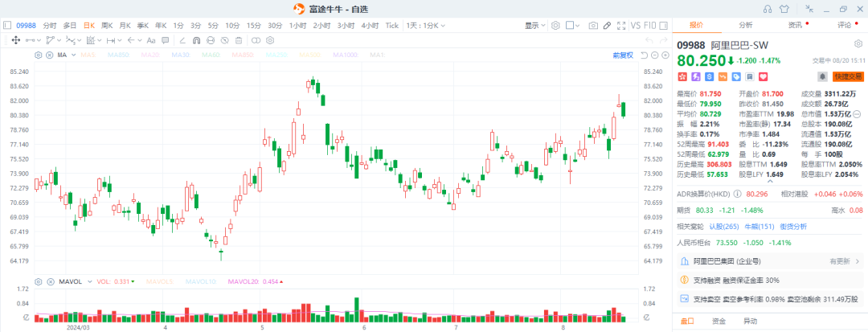Switch to 月K monthly chart

click(125, 26)
